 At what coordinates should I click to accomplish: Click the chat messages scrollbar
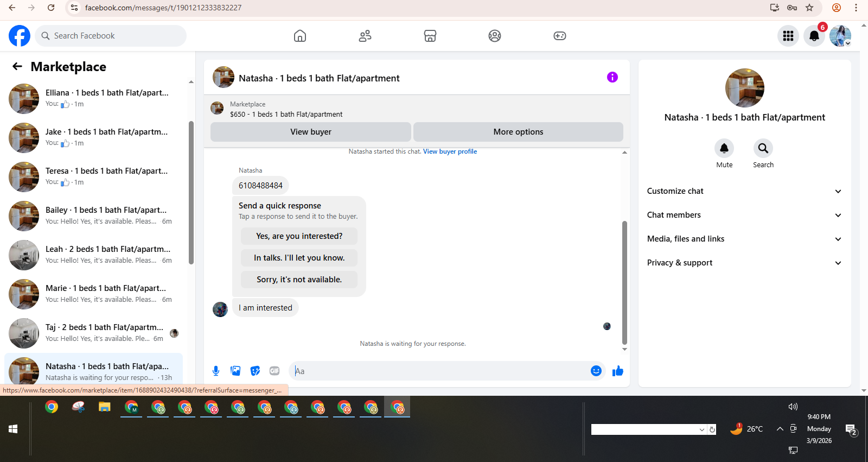pyautogui.click(x=624, y=282)
